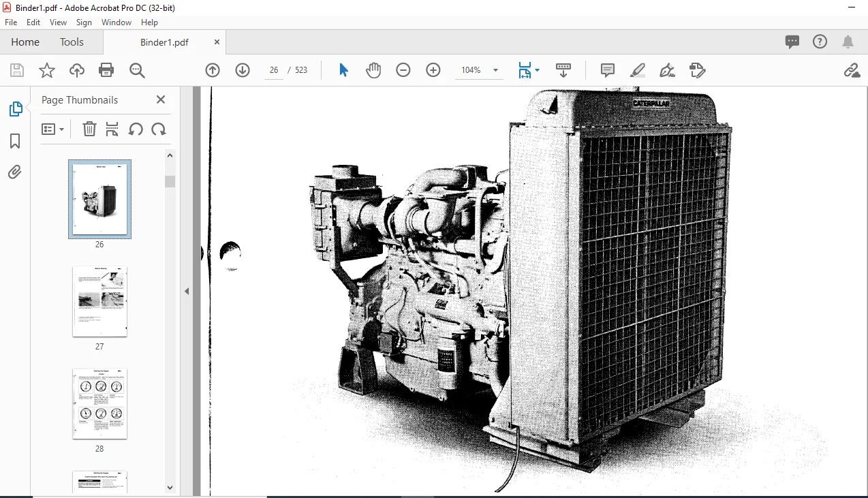Click the fit page scrolling icon
The image size is (868, 498).
click(x=525, y=70)
